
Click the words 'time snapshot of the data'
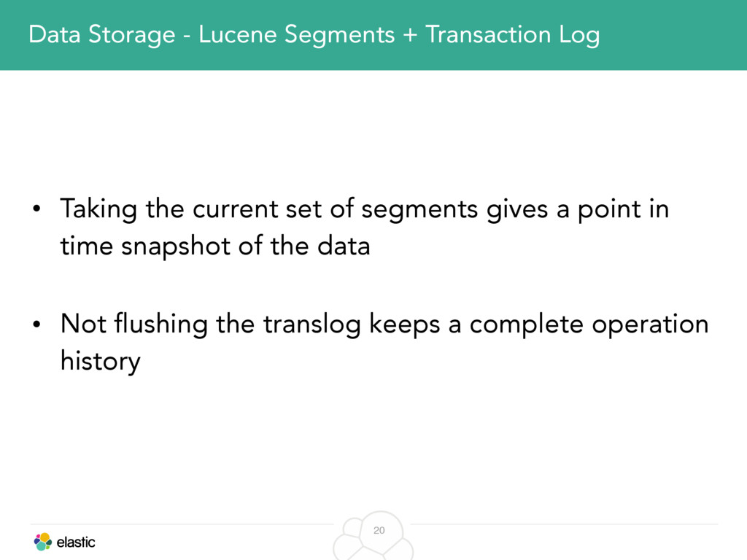point(215,246)
